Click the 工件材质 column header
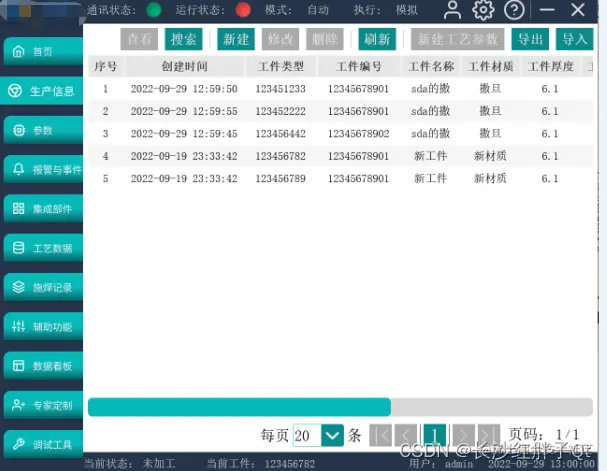Image resolution: width=607 pixels, height=471 pixels. [x=490, y=66]
